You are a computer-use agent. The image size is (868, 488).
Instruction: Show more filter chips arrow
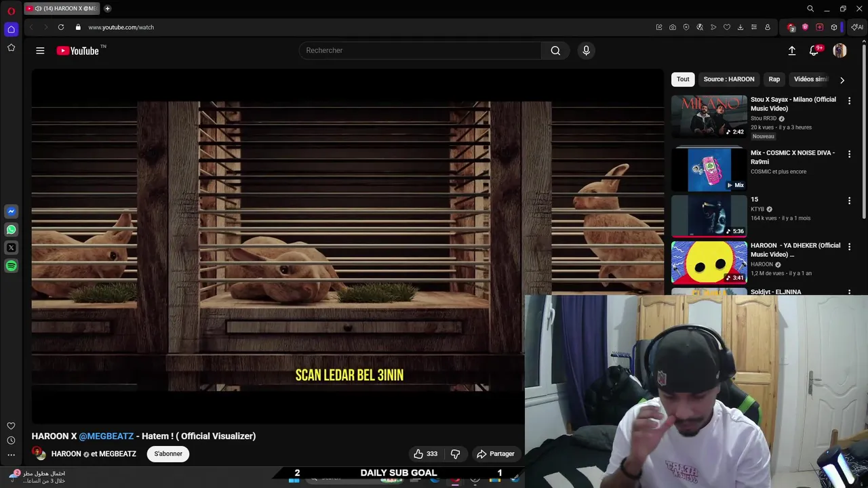point(842,80)
